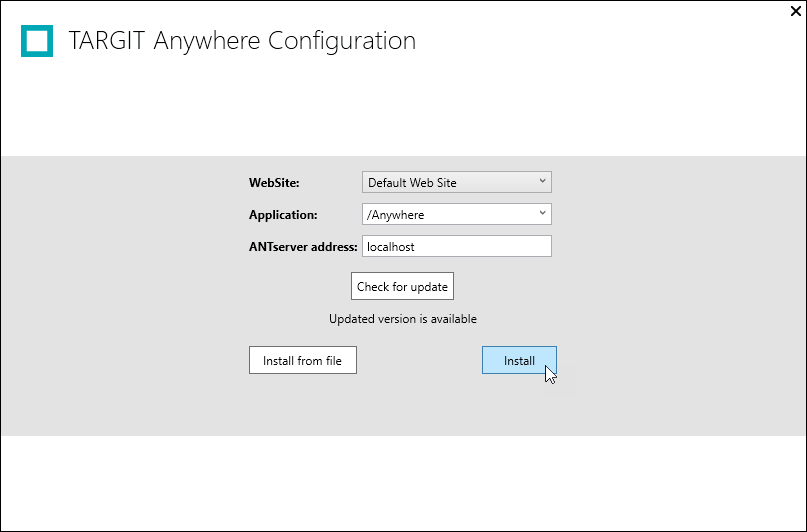807x532 pixels.
Task: Click the Install button
Action: [x=519, y=360]
